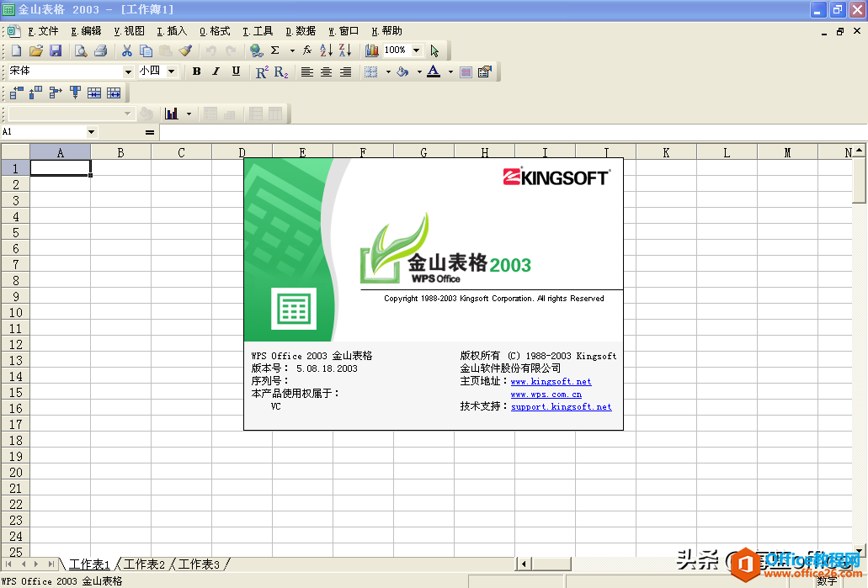Center align the cell text

point(327,72)
